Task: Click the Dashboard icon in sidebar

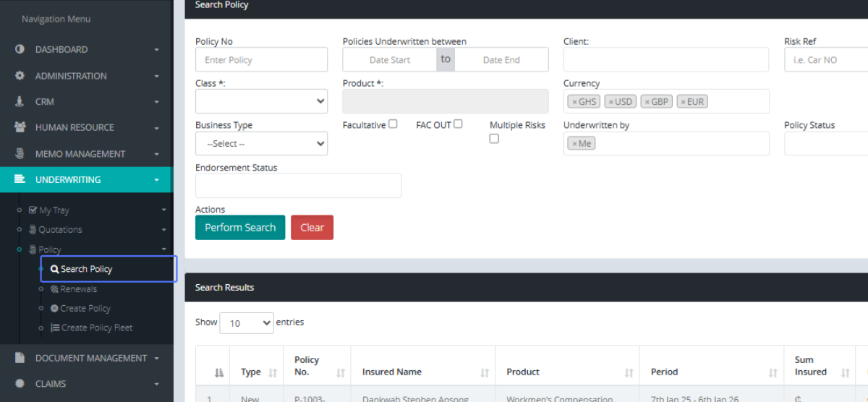Action: pos(20,50)
